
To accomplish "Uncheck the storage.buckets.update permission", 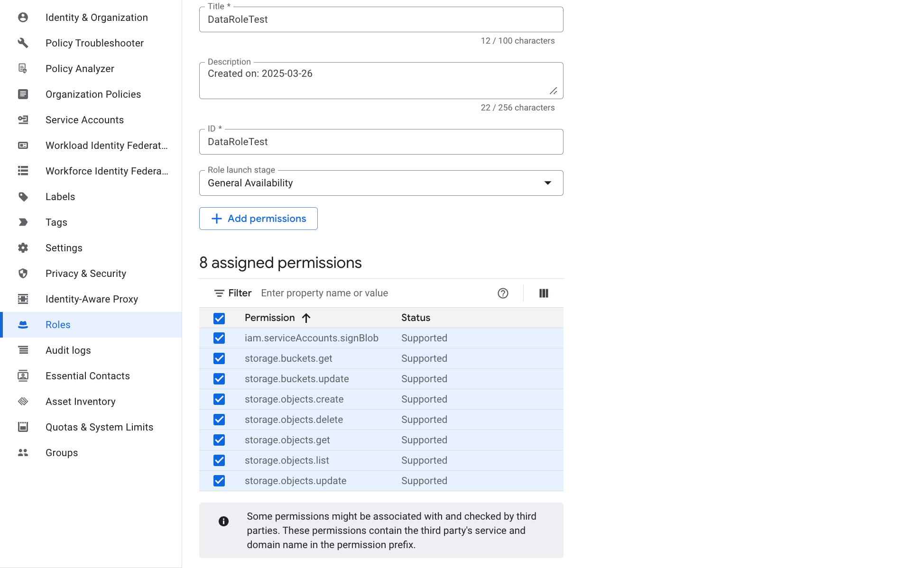I will click(x=219, y=379).
